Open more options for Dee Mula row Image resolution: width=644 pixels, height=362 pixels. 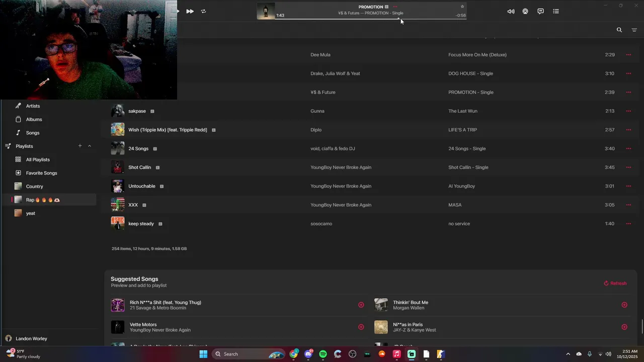628,55
